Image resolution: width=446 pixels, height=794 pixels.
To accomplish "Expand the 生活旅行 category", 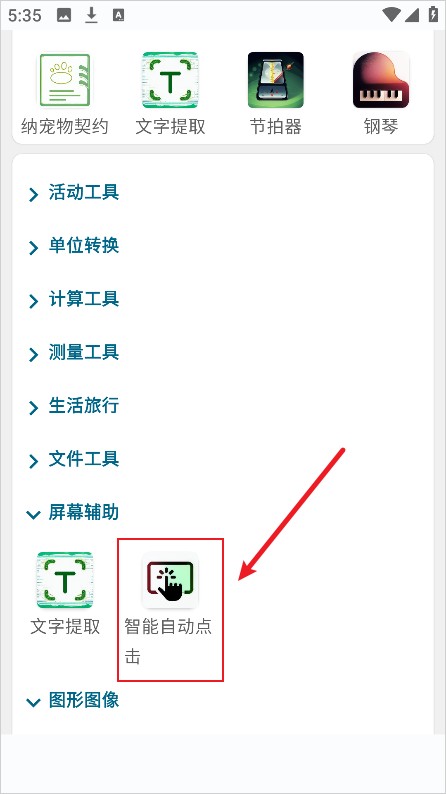I will (x=74, y=406).
